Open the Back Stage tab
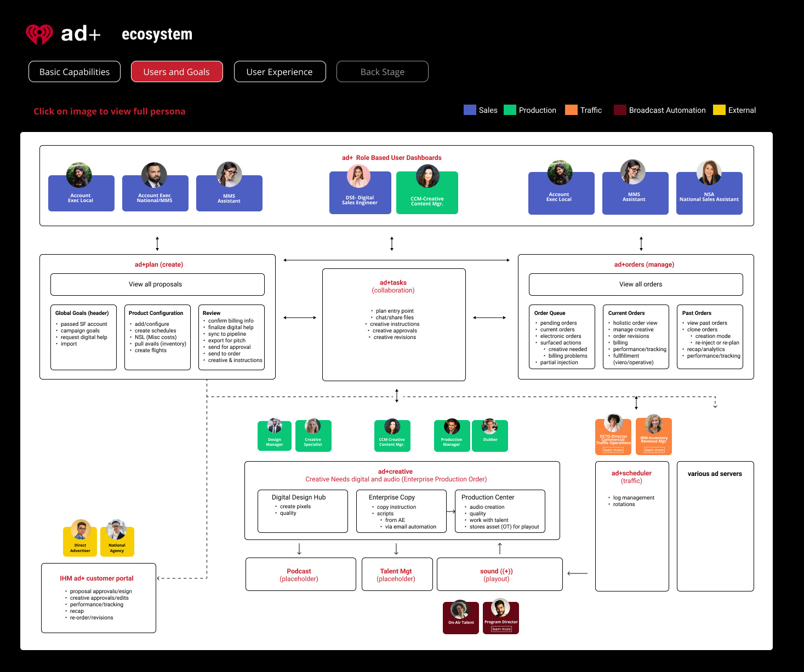 [383, 72]
